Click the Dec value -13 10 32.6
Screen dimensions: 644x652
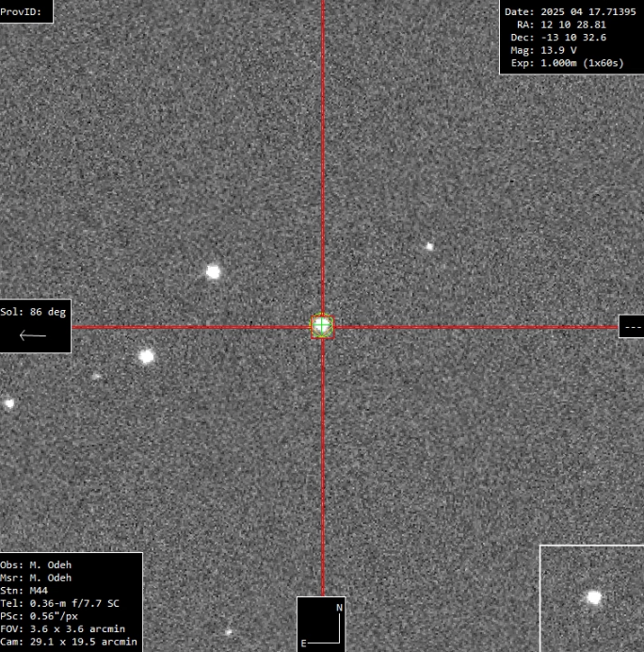point(572,38)
